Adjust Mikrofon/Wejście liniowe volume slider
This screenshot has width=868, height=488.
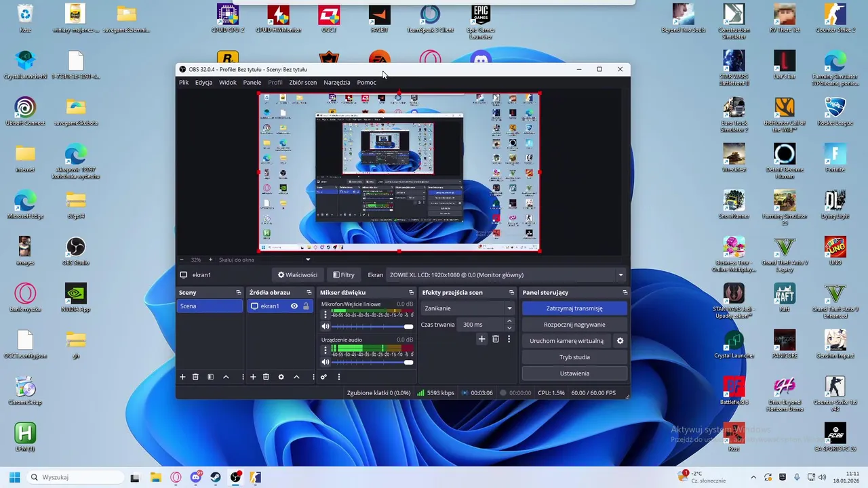click(x=372, y=327)
